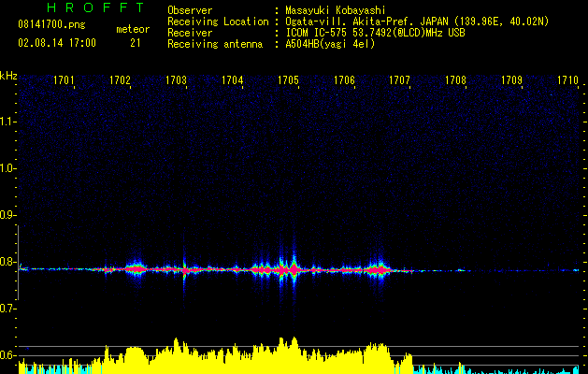Image resolution: width=588 pixels, height=374 pixels.
Task: Click observer name Masayuki Kobayashi
Action: (x=336, y=10)
